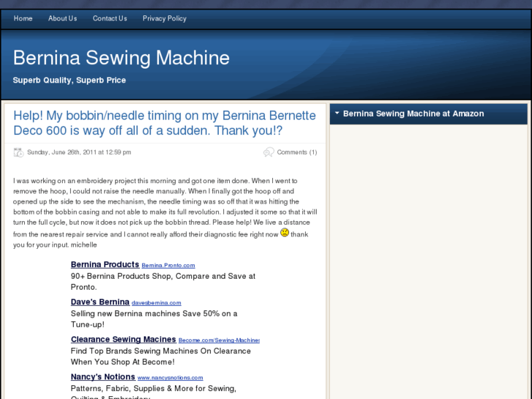Open the Contact Us page
This screenshot has width=532, height=399.
point(110,19)
